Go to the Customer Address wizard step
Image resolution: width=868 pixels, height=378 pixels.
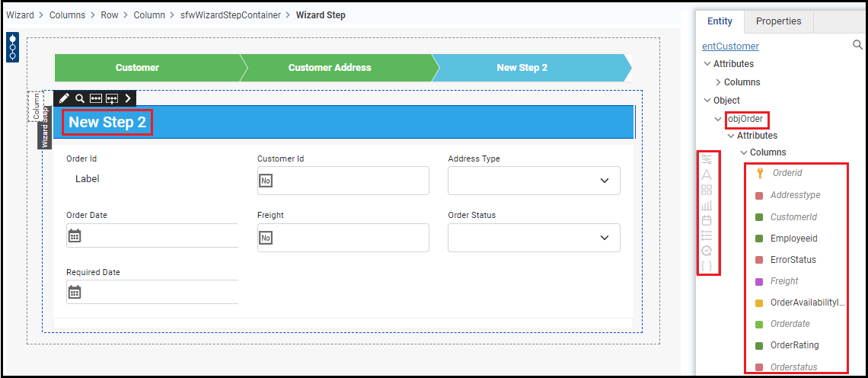pyautogui.click(x=330, y=68)
